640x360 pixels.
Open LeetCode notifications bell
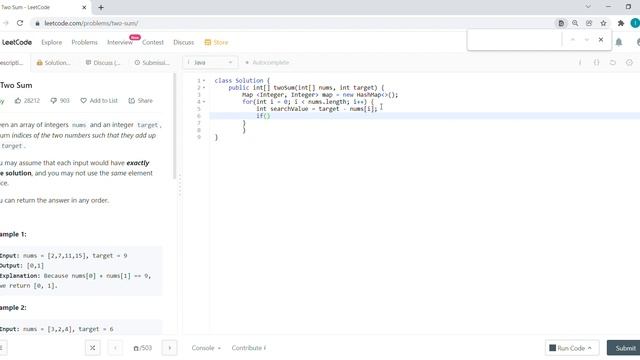coord(619,42)
